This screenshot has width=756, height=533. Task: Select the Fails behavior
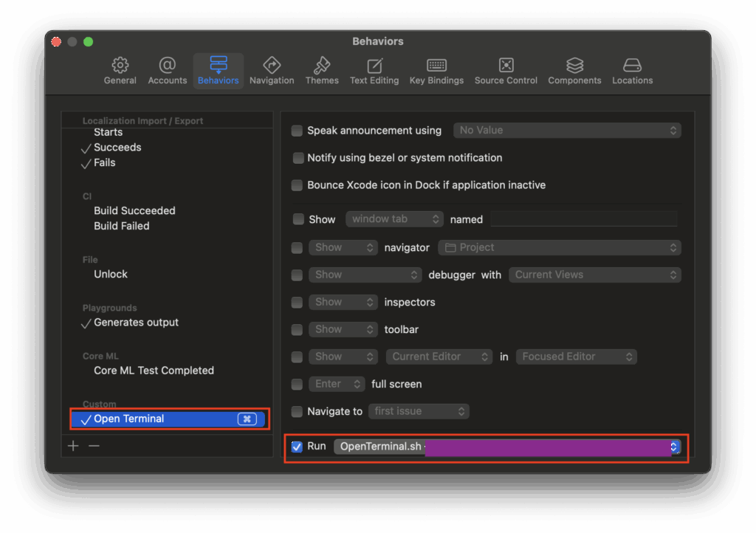point(104,163)
